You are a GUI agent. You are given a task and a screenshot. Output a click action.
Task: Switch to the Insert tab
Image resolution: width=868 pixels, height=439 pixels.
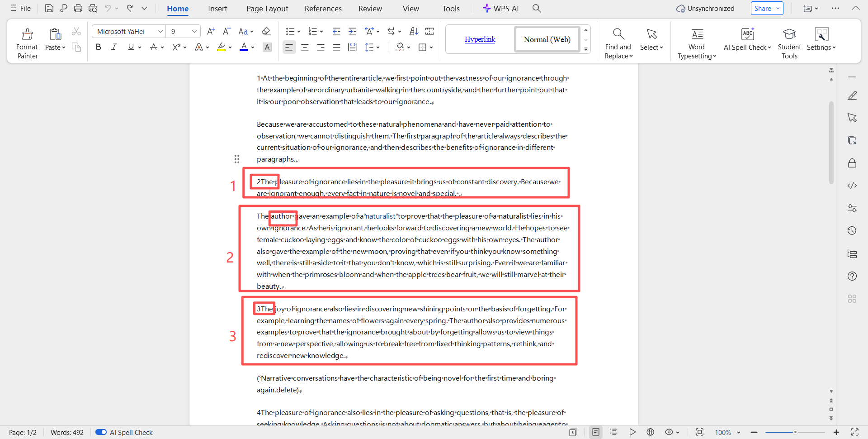217,9
